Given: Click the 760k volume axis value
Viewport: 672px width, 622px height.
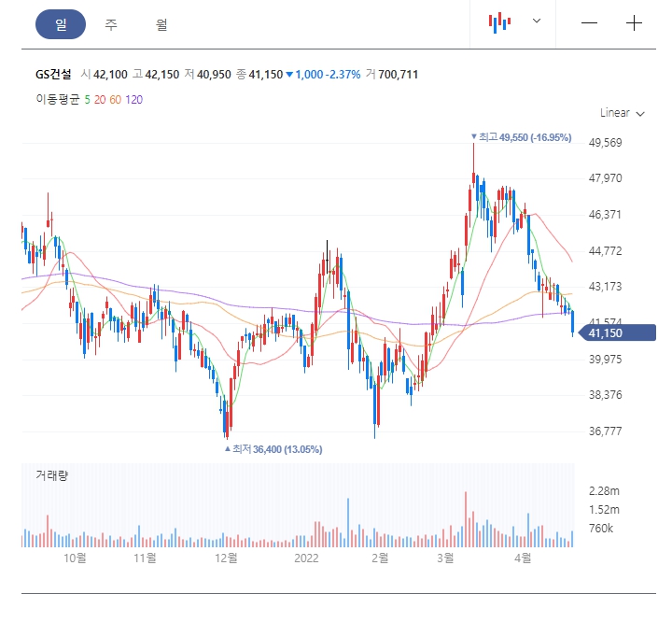Looking at the screenshot, I should 601,529.
